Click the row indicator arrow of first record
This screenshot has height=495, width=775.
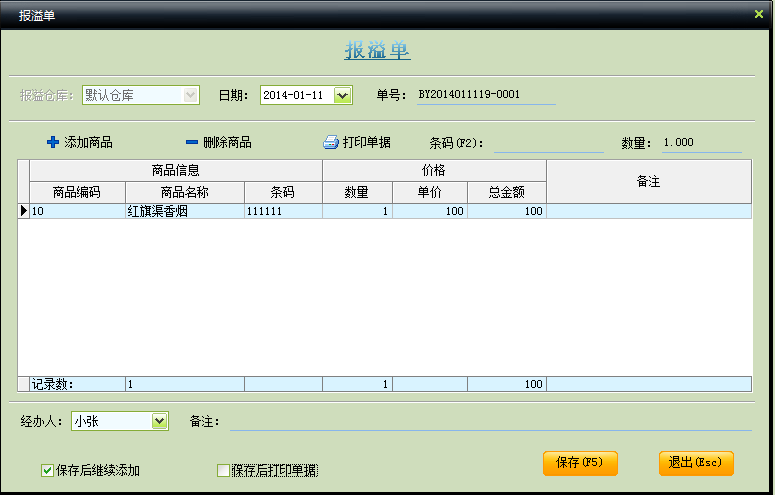[x=23, y=211]
